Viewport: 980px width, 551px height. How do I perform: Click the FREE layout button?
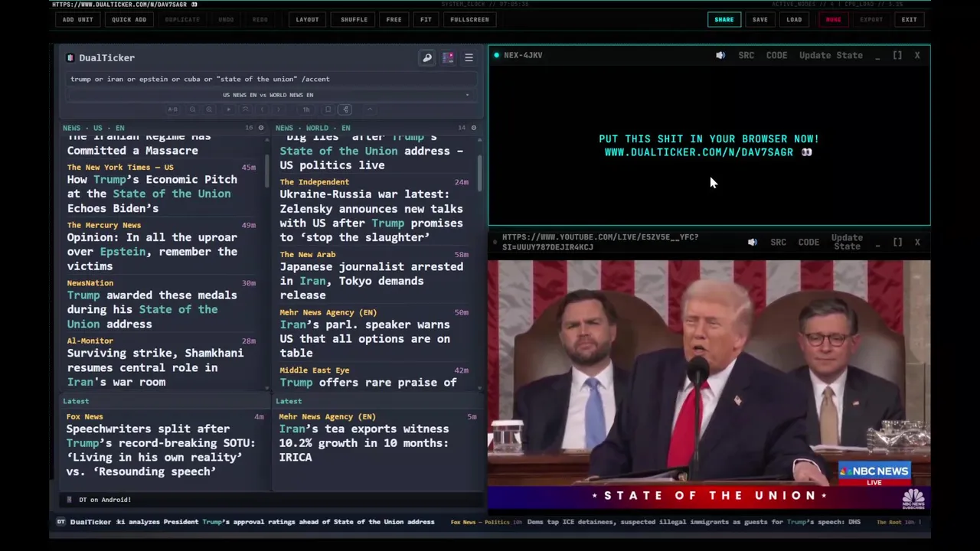[394, 20]
